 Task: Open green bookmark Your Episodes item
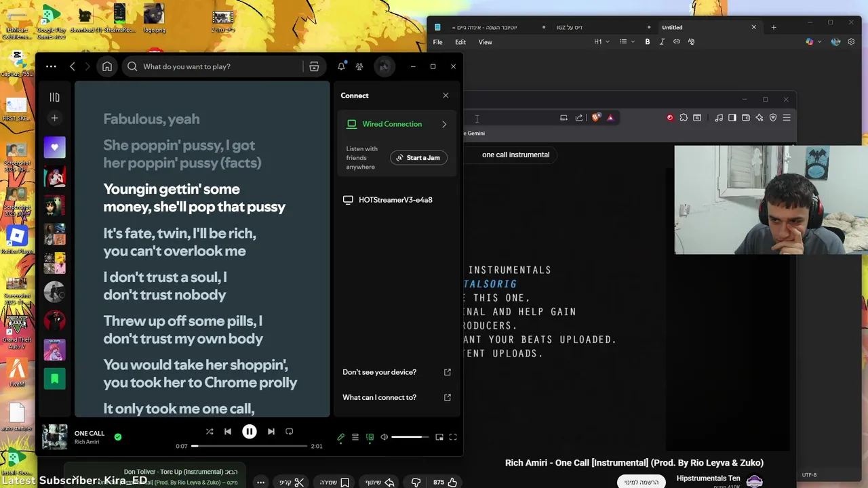click(55, 378)
